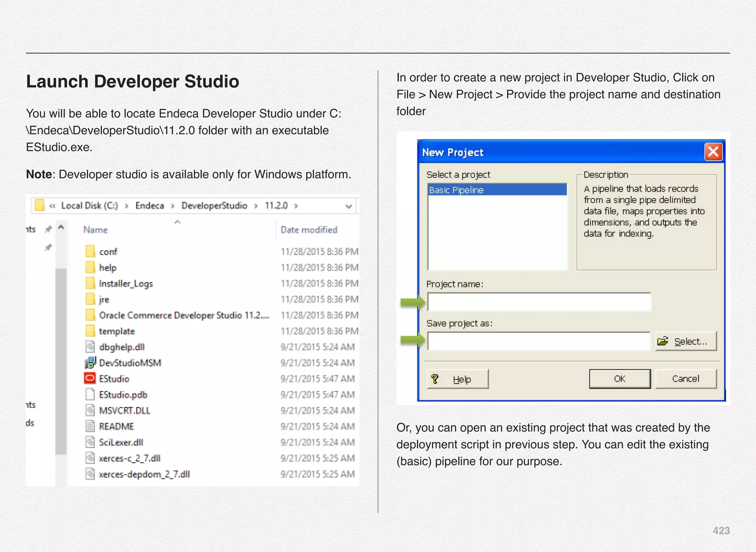Open the jre folder icon
This screenshot has height=552, width=756.
tap(90, 299)
